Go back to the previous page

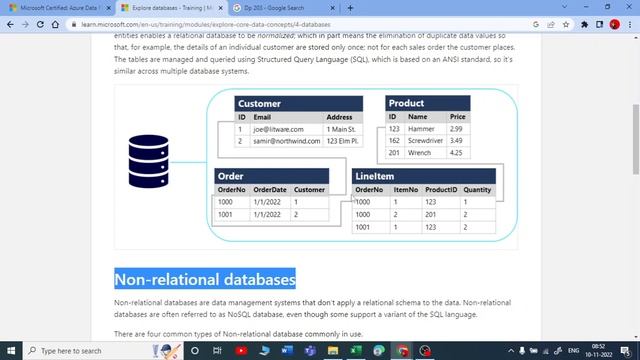click(x=10, y=24)
